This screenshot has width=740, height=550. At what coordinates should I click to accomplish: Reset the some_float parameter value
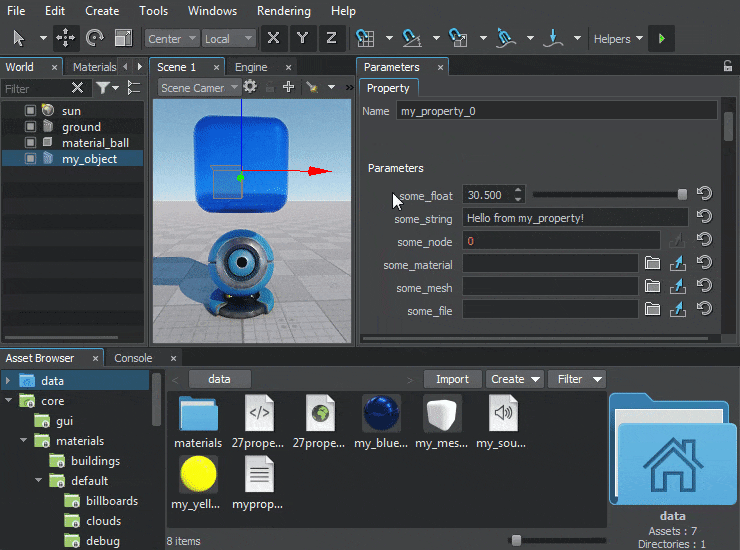[704, 195]
